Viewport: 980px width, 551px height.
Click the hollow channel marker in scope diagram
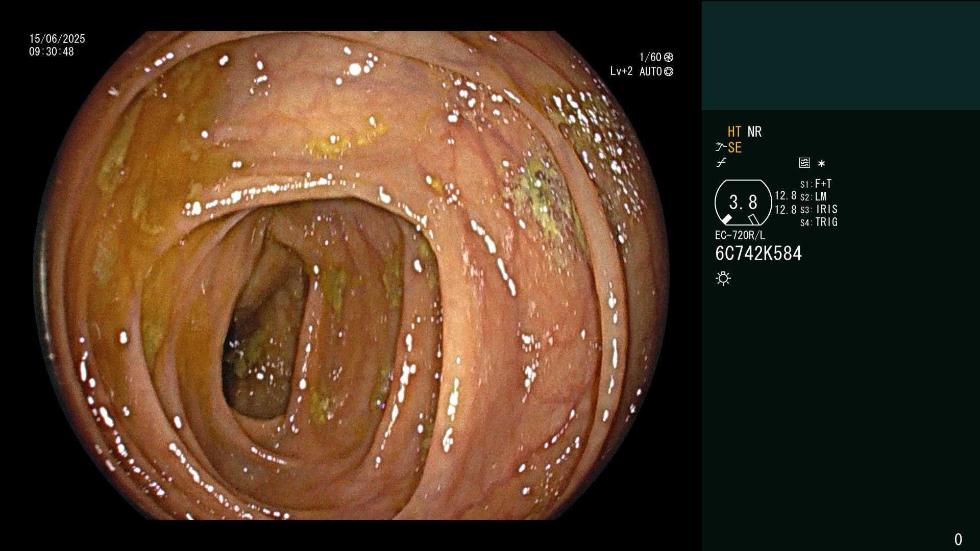pyautogui.click(x=754, y=219)
